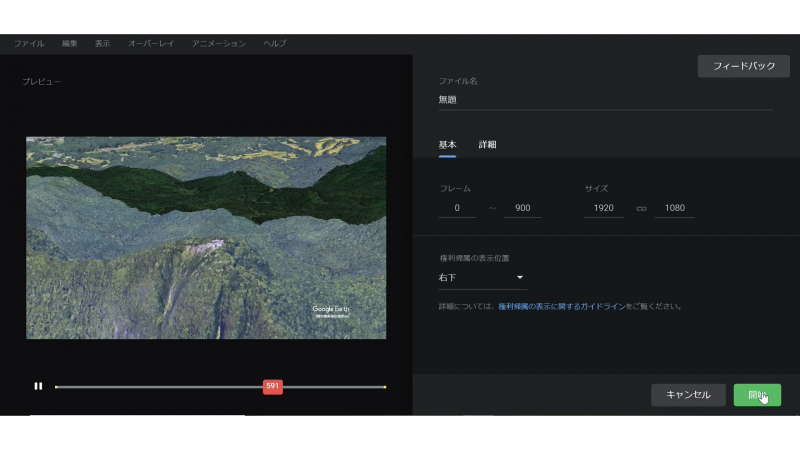This screenshot has width=800, height=450.
Task: Open the 権利帰属の表示に関するガイドライン link
Action: 561,307
